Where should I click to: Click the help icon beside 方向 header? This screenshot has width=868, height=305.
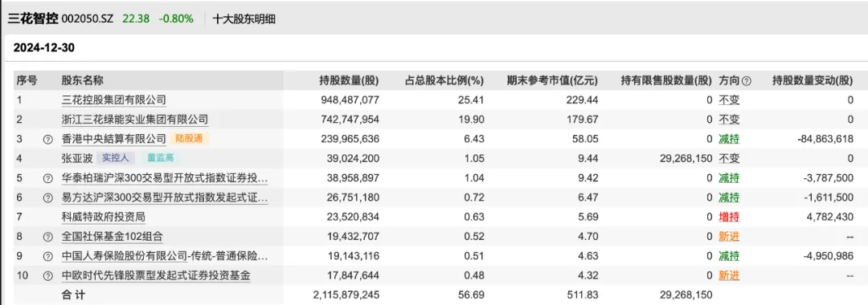(x=746, y=81)
